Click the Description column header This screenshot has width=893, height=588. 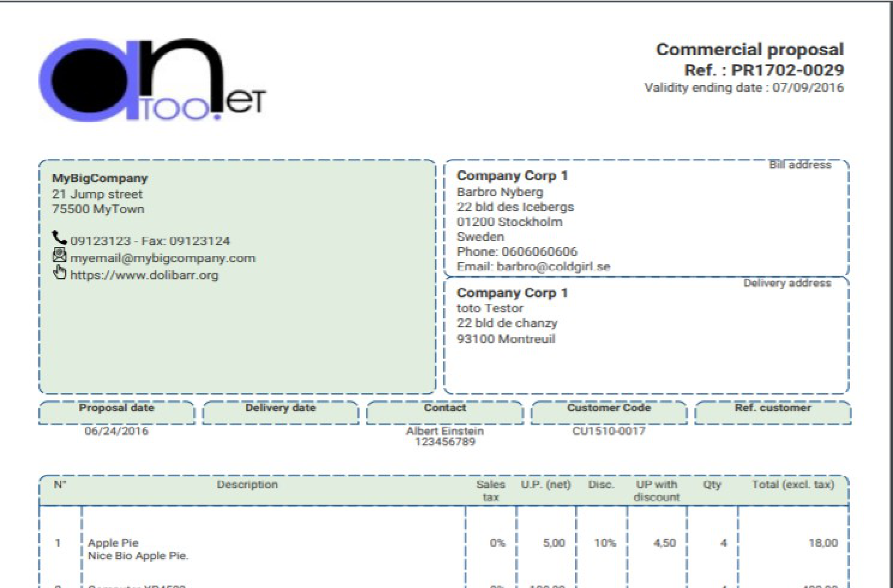click(247, 484)
